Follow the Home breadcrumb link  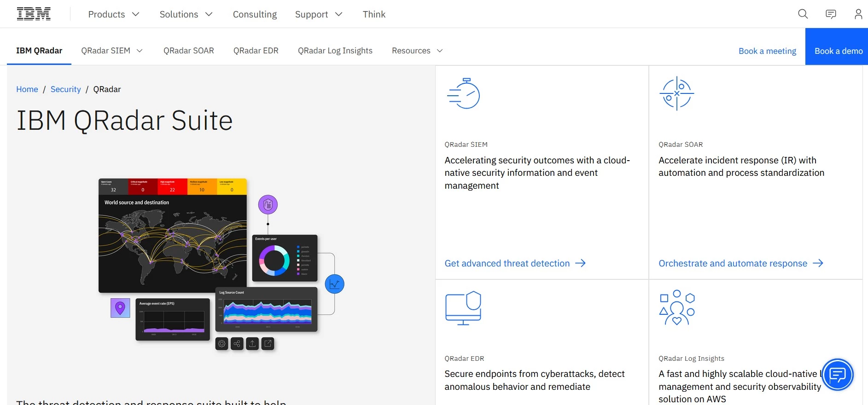27,89
